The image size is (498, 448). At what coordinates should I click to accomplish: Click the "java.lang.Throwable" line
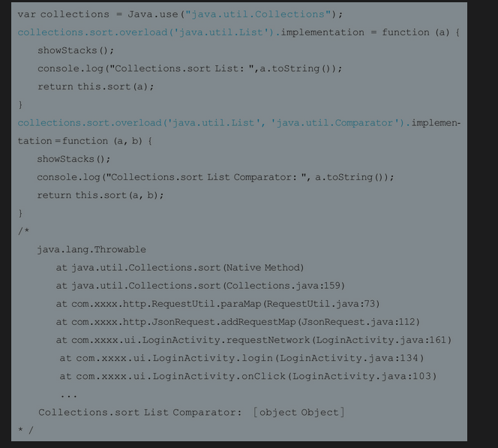[91, 249]
